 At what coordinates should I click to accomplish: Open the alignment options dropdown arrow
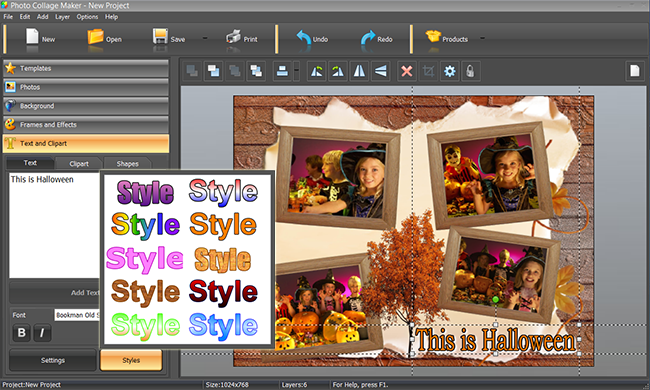[296, 71]
